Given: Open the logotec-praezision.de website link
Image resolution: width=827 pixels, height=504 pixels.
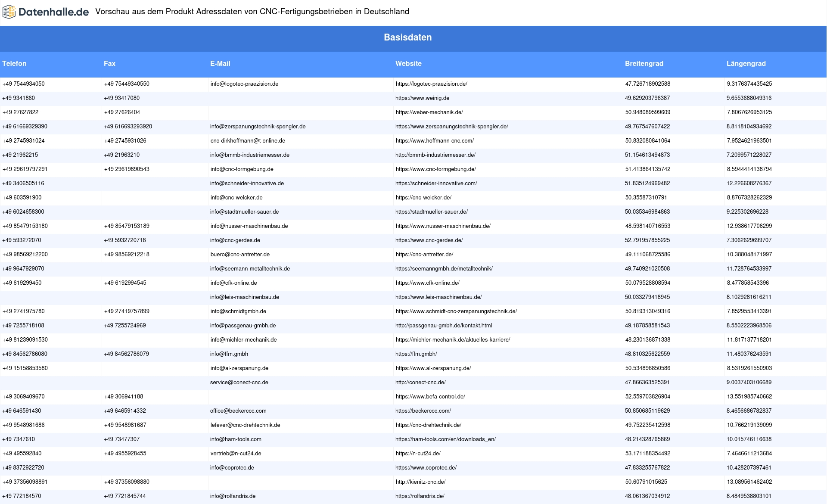Looking at the screenshot, I should coord(432,84).
